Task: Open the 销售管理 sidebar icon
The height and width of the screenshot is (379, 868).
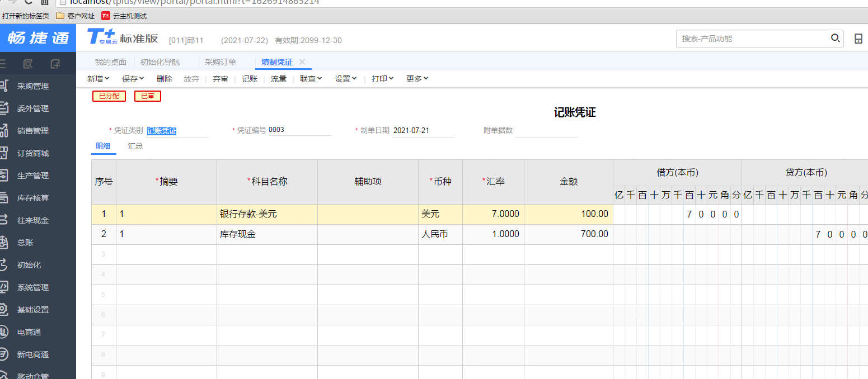Action: [3, 131]
